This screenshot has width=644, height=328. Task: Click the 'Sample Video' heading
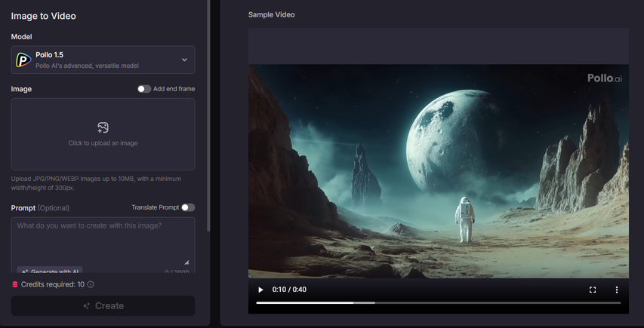pos(272,15)
